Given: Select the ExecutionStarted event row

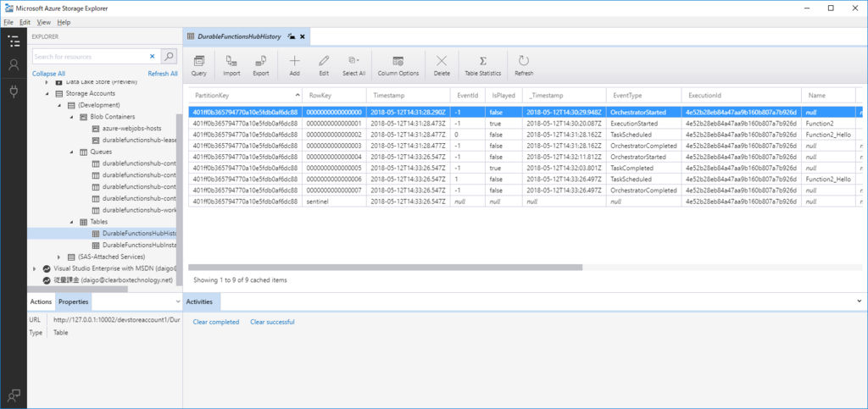Looking at the screenshot, I should pos(526,124).
